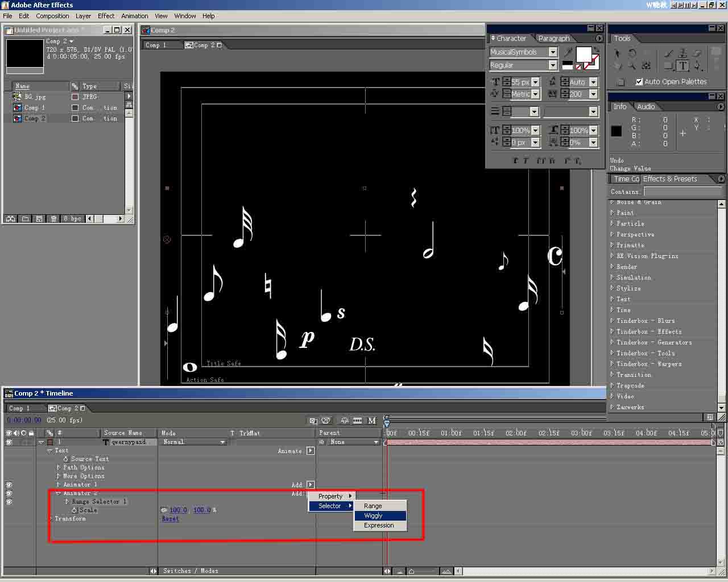The height and width of the screenshot is (582, 728).
Task: Open the Composition menu
Action: (x=52, y=16)
